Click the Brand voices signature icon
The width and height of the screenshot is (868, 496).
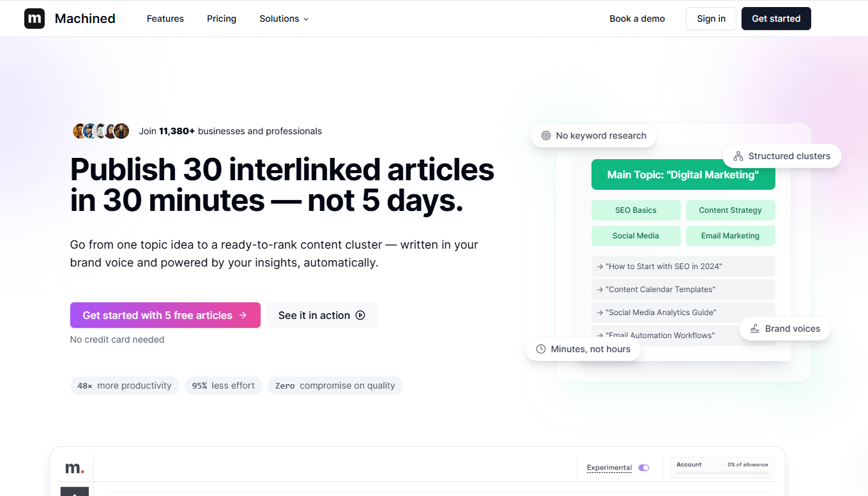pyautogui.click(x=755, y=329)
